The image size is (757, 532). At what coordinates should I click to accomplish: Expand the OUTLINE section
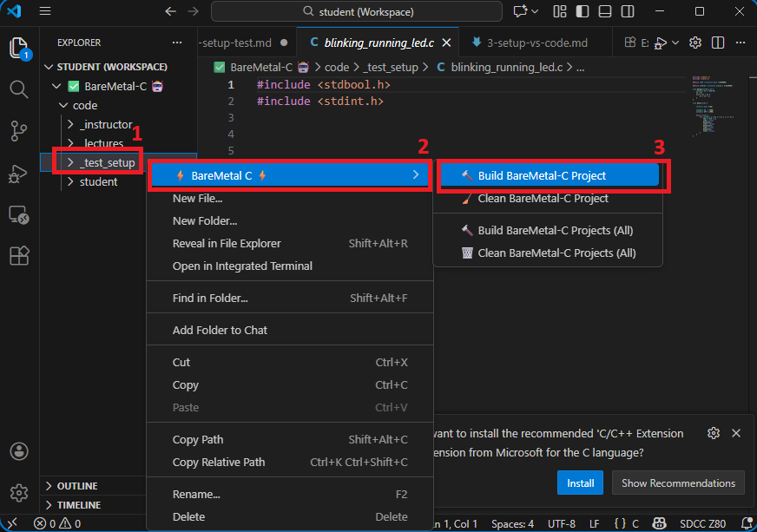77,486
